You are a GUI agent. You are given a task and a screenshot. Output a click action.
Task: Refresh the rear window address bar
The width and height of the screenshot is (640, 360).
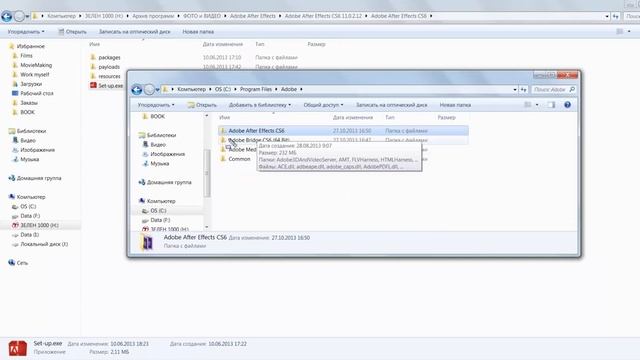(x=616, y=16)
